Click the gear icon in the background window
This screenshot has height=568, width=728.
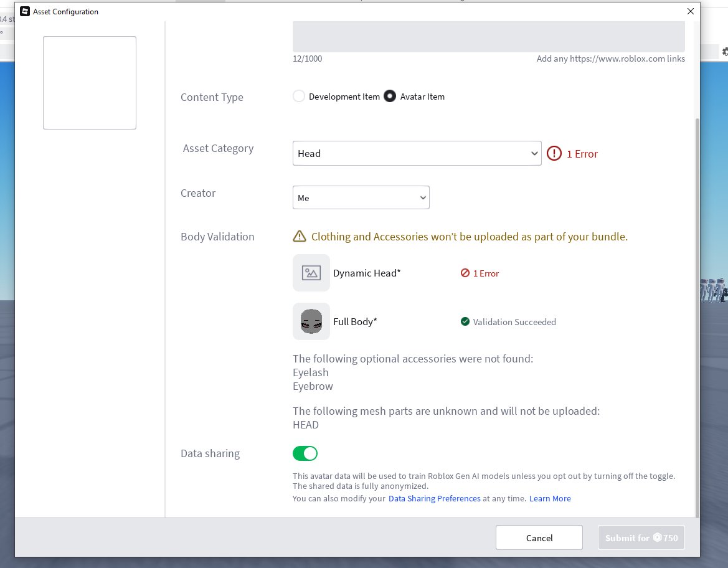724,52
